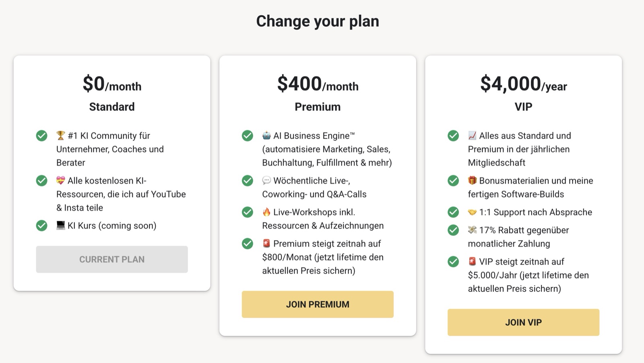644x363 pixels.
Task: Click the robot emoji beside AI Business Engine
Action: 266,135
